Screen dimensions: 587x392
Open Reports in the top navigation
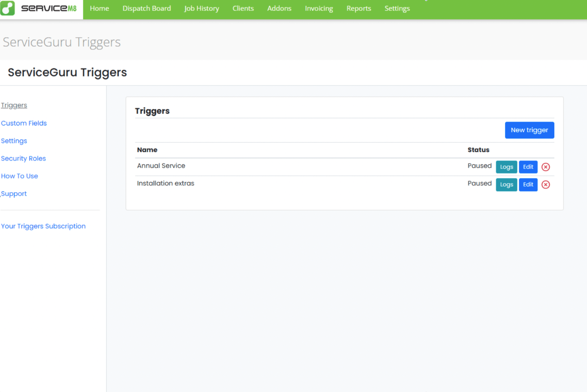pos(359,8)
